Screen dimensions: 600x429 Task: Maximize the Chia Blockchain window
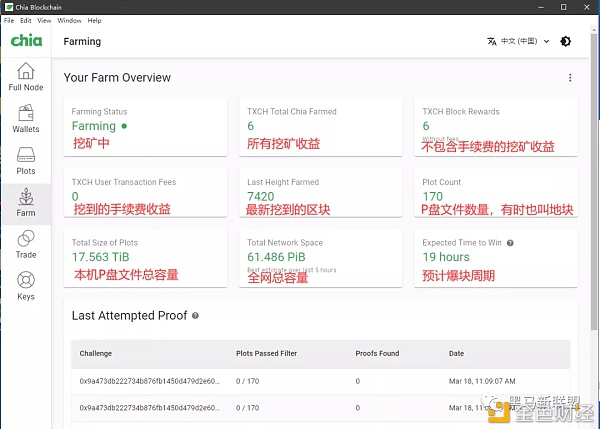[x=564, y=7]
